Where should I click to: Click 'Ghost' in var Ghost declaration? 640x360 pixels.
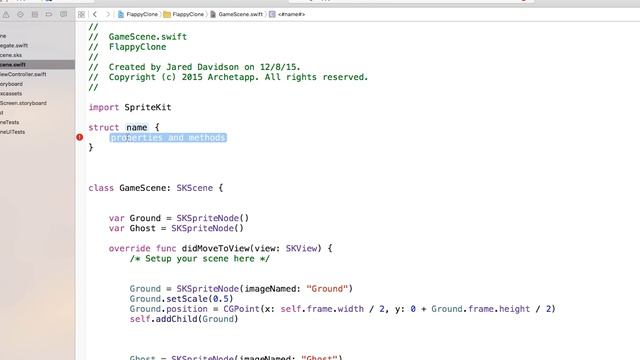[142, 228]
